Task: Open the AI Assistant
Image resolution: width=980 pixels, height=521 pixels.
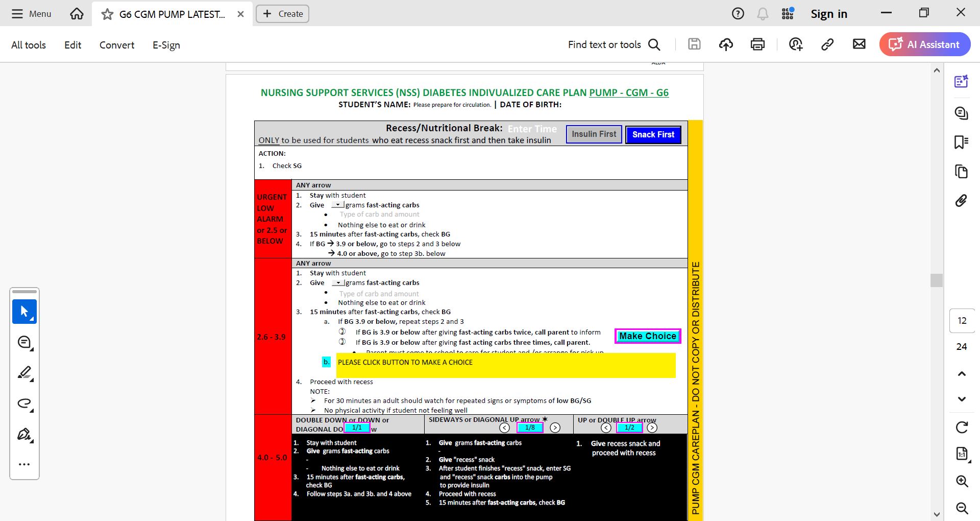Action: click(x=924, y=44)
